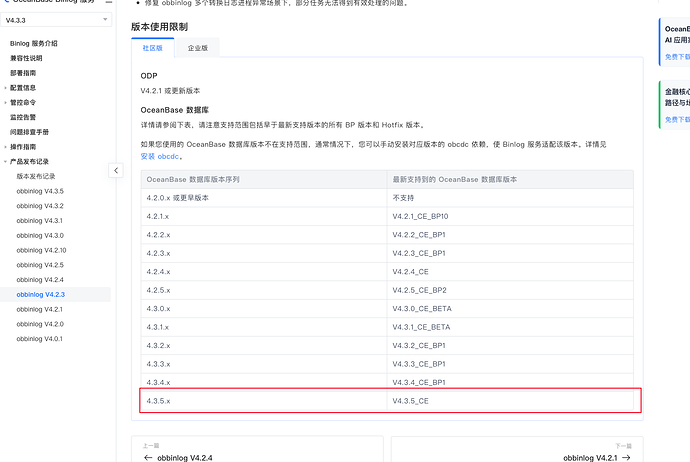The image size is (690, 462).
Task: Collapse the sidebar with the chevron button
Action: coord(116,170)
